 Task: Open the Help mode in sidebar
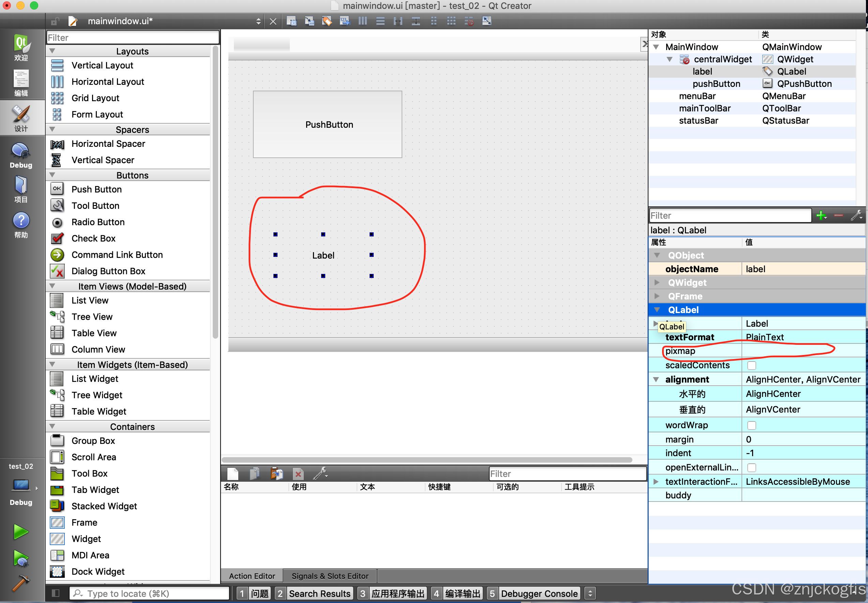tap(21, 225)
